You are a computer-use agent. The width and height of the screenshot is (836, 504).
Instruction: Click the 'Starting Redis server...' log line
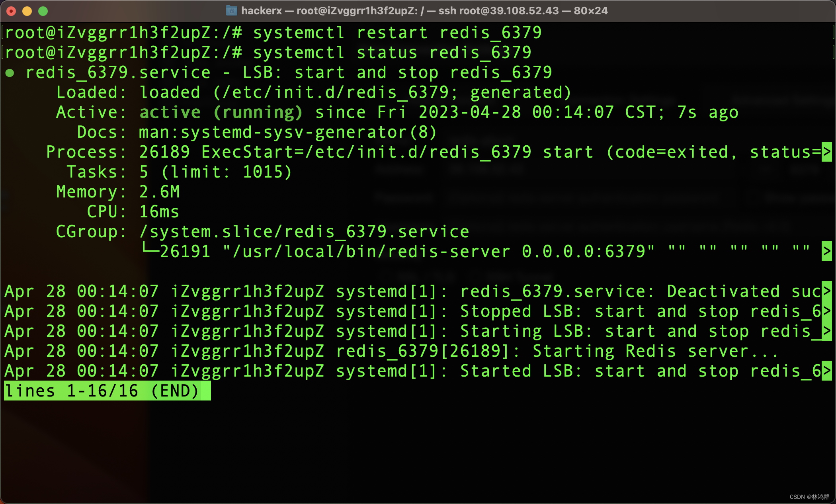click(x=655, y=351)
